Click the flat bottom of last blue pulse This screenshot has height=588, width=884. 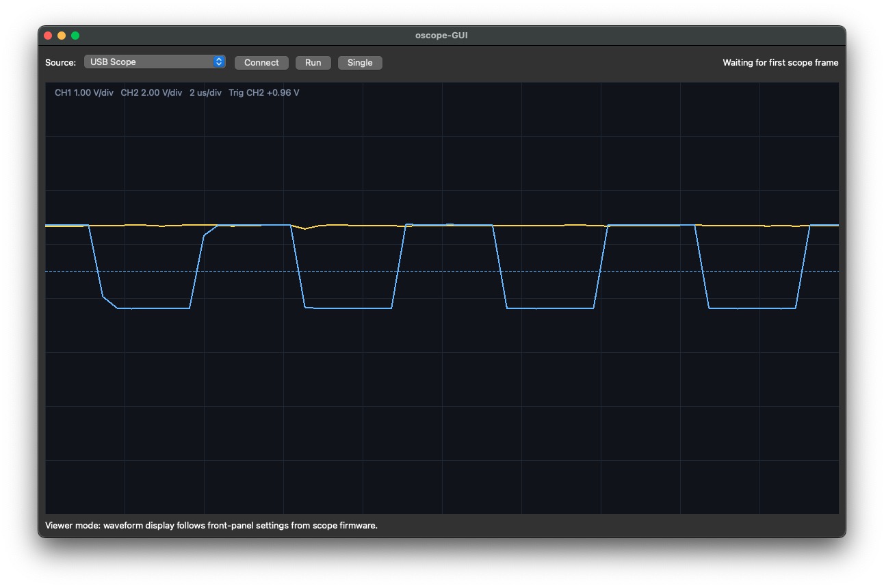pyautogui.click(x=753, y=308)
